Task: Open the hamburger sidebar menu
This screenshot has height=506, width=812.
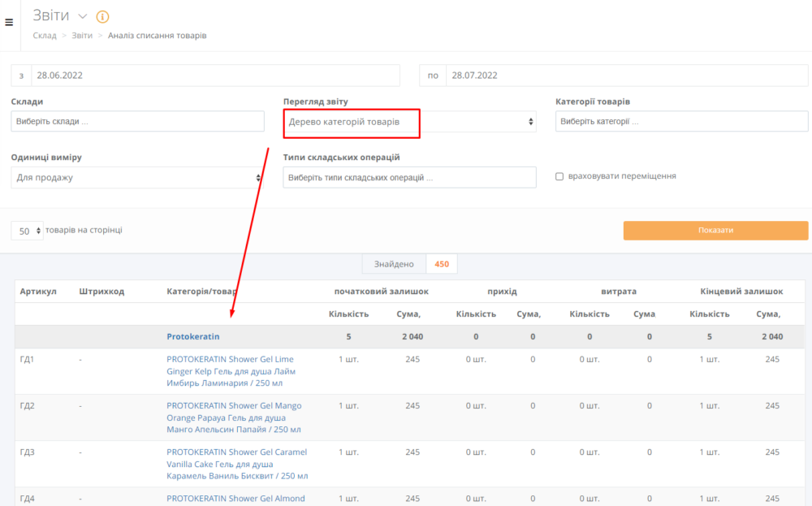Action: click(x=9, y=23)
